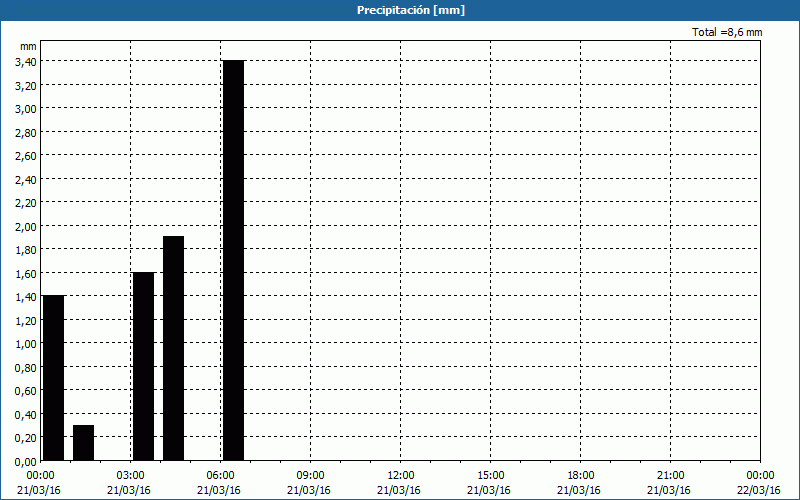Click the 0,20 y-axis label
The height and width of the screenshot is (500, 800).
pos(26,438)
